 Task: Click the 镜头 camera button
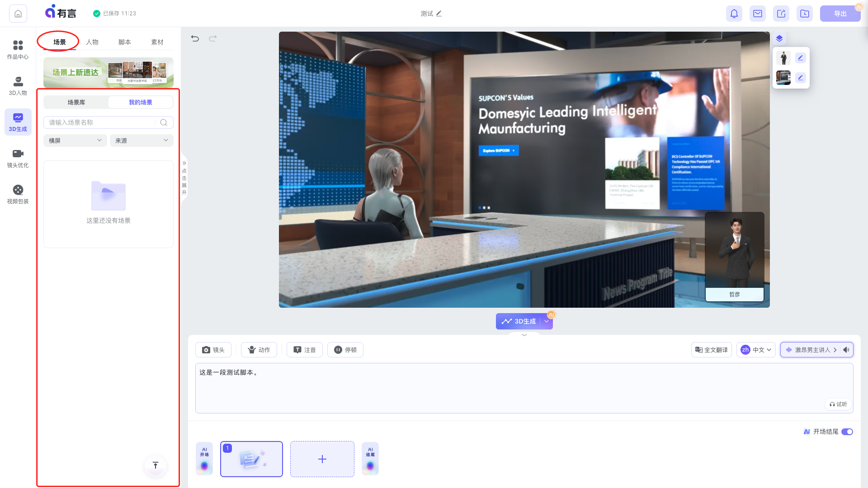click(213, 350)
